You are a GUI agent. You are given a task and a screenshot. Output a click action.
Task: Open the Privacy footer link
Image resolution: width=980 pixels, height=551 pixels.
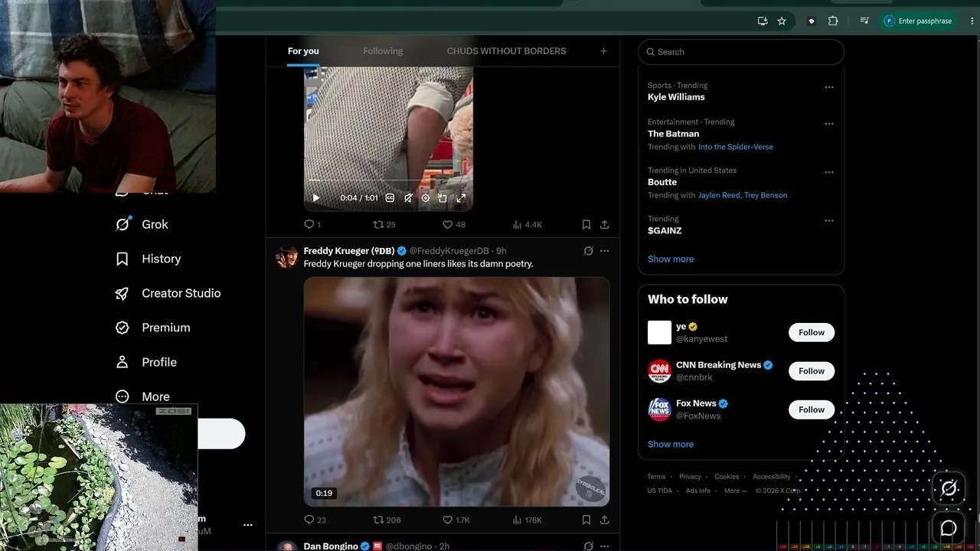tap(690, 477)
